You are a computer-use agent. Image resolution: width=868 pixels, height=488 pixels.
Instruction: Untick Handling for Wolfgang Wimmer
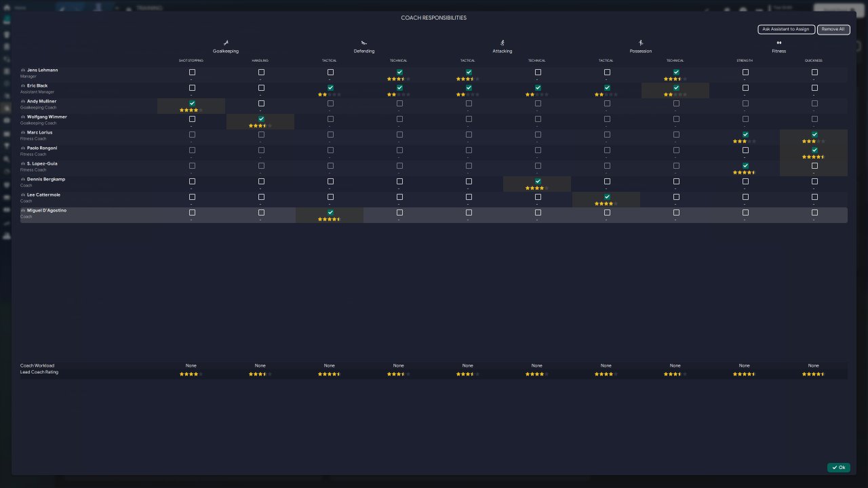(x=261, y=119)
